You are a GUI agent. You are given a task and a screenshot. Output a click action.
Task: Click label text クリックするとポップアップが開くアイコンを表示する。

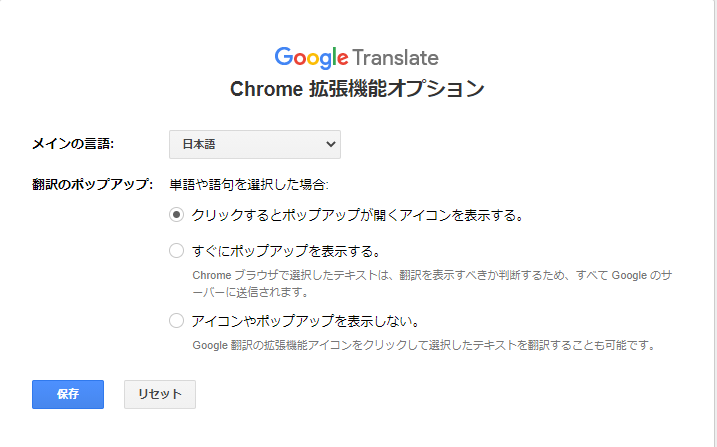358,215
